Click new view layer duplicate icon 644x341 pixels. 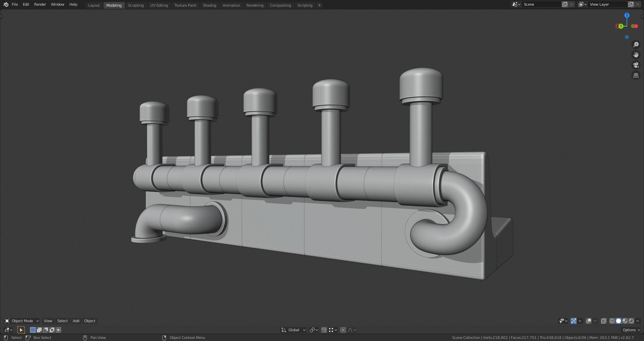631,4
